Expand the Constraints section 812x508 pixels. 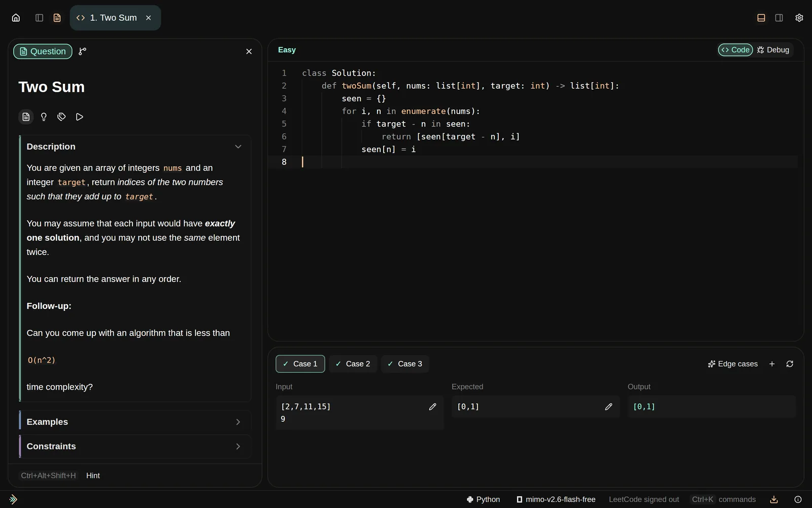[135, 446]
